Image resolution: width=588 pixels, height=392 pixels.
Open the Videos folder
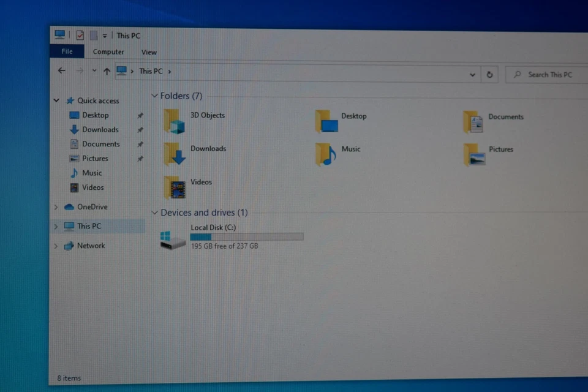201,182
